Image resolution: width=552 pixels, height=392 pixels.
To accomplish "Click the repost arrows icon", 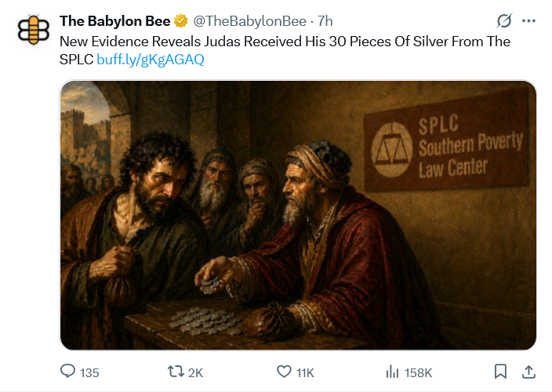I will [x=176, y=372].
